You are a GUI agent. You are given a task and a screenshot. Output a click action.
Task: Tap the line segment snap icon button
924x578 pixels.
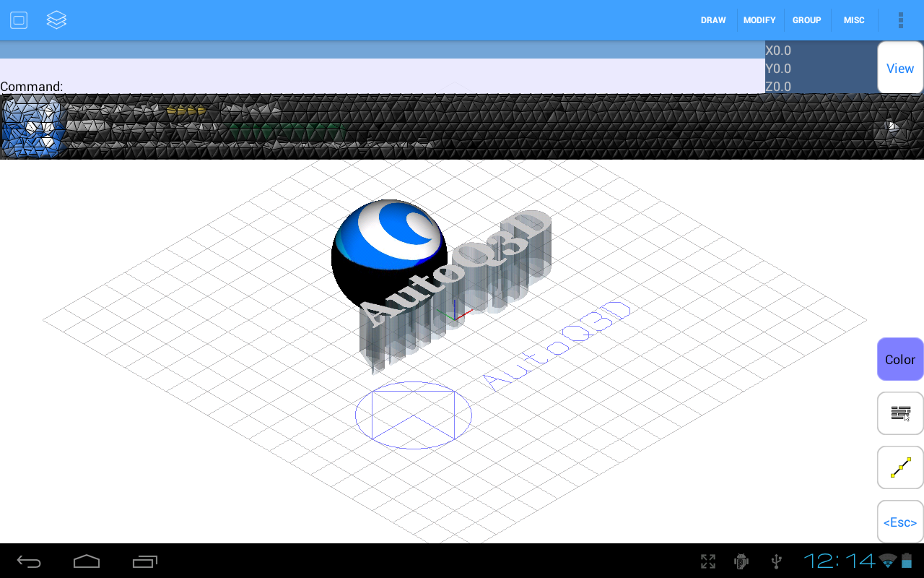(x=900, y=467)
